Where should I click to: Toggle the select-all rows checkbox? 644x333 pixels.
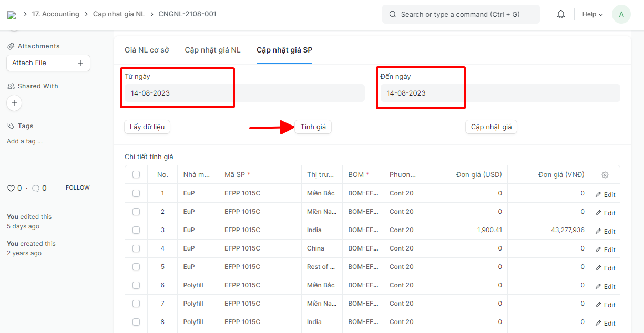click(x=136, y=174)
